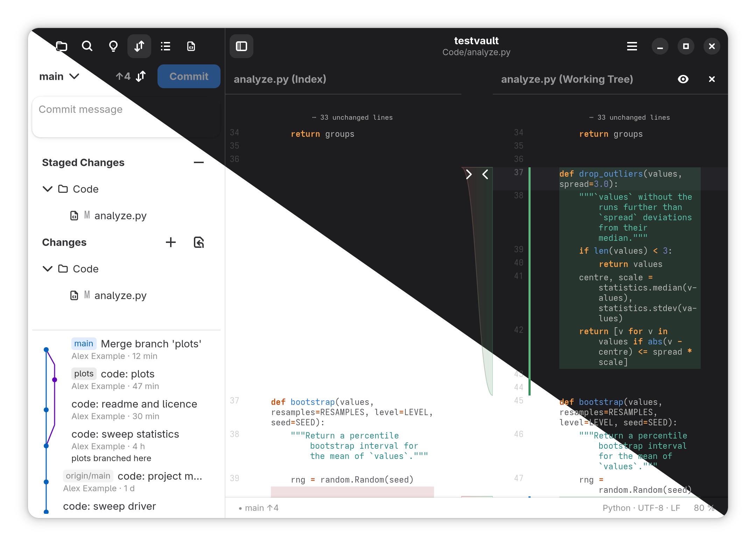This screenshot has width=756, height=546.
Task: Toggle the diff view eye icon
Action: point(683,79)
